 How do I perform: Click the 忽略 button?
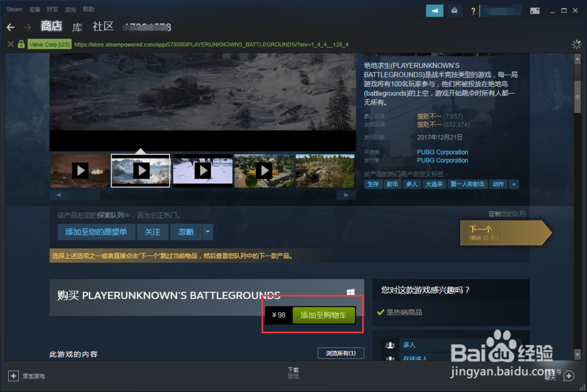point(185,232)
